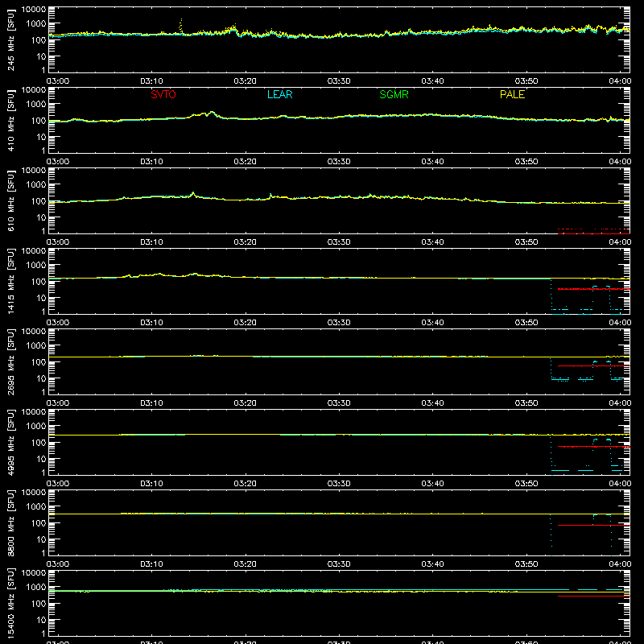The height and width of the screenshot is (644, 644).
Task: Click the 03:40 tick under the 2695 MHz plot
Action: click(432, 403)
